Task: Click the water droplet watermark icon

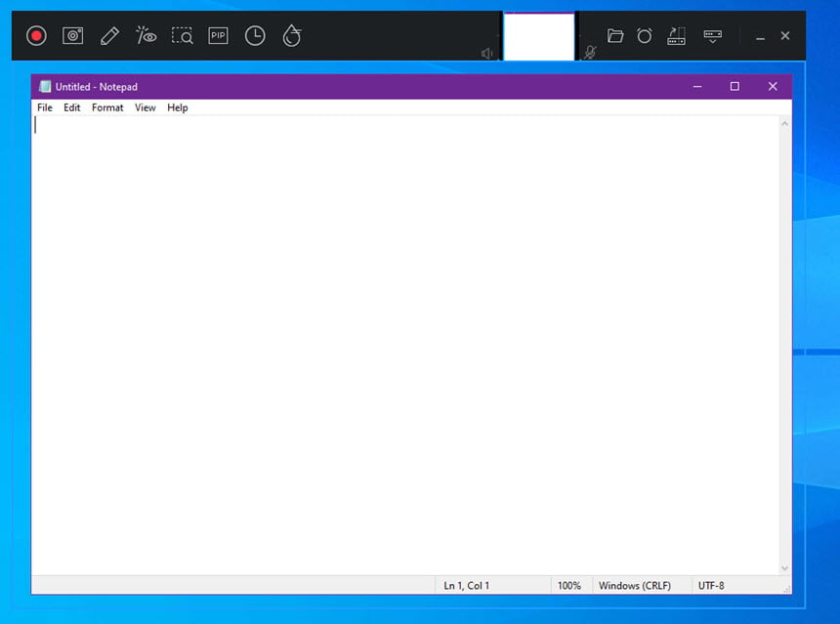Action: tap(292, 36)
